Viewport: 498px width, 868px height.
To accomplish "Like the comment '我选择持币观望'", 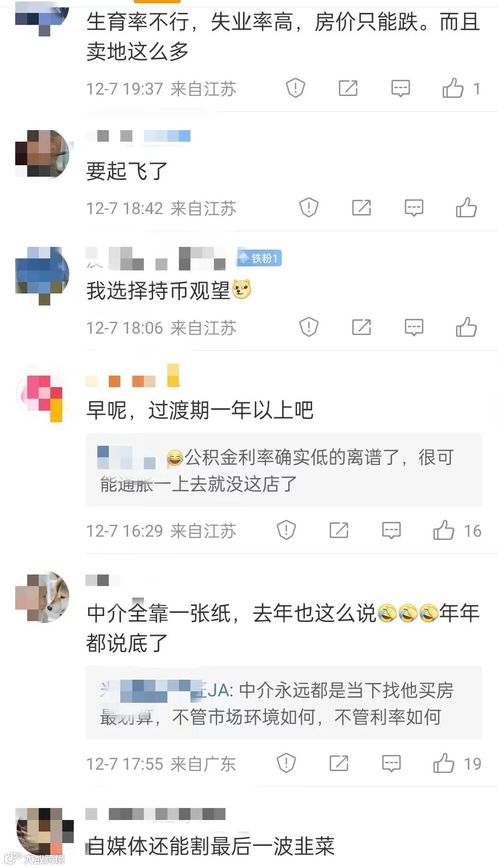I will 466,327.
